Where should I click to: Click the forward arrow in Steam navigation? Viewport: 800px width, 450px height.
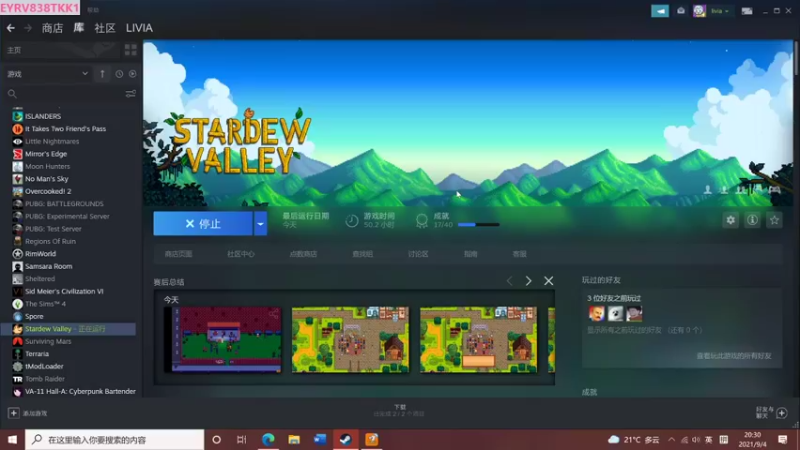[28, 28]
